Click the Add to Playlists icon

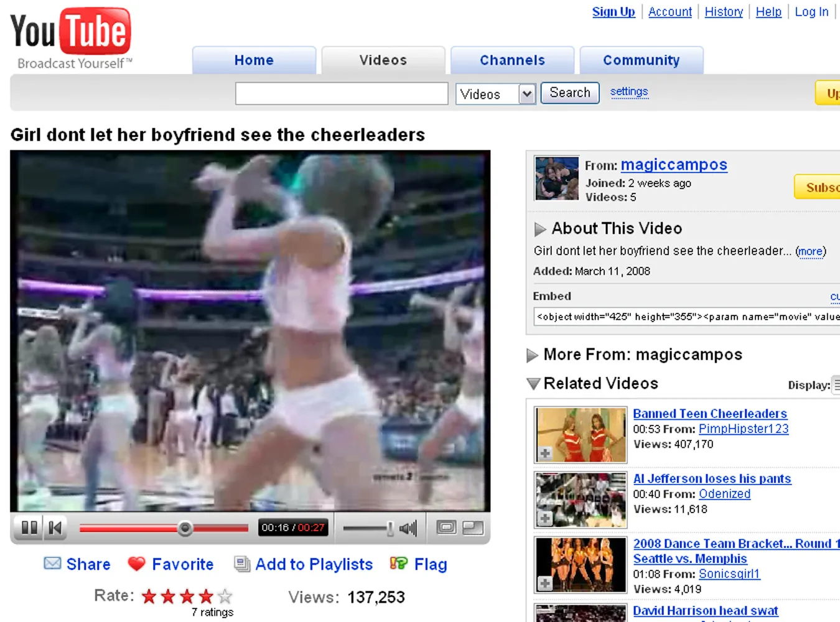(x=241, y=564)
